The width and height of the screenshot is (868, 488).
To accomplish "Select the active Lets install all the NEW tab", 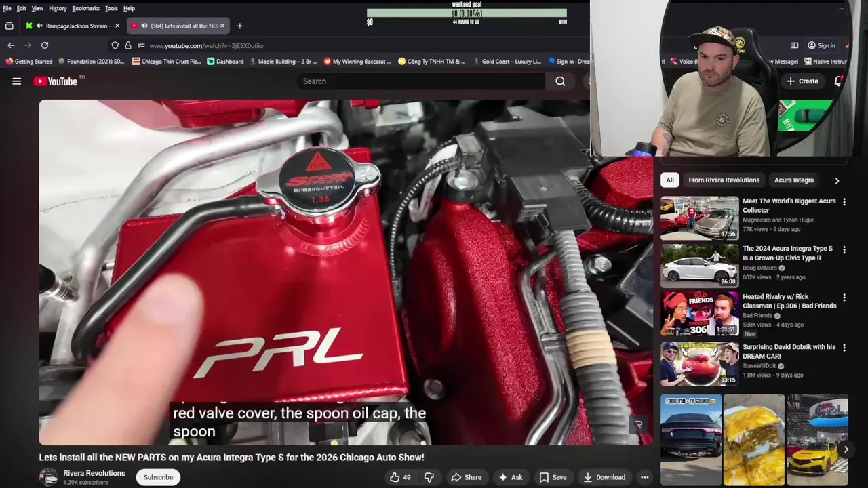I will pos(178,26).
